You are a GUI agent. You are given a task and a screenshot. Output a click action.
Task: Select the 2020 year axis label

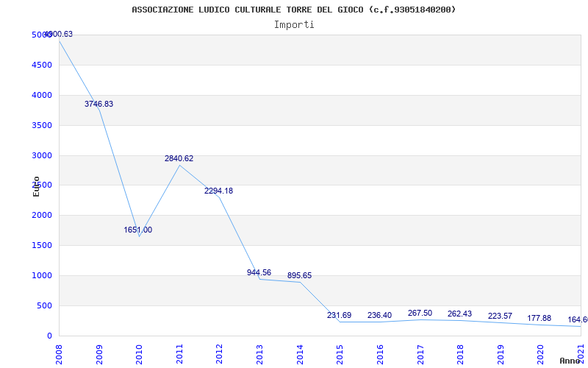coord(540,354)
